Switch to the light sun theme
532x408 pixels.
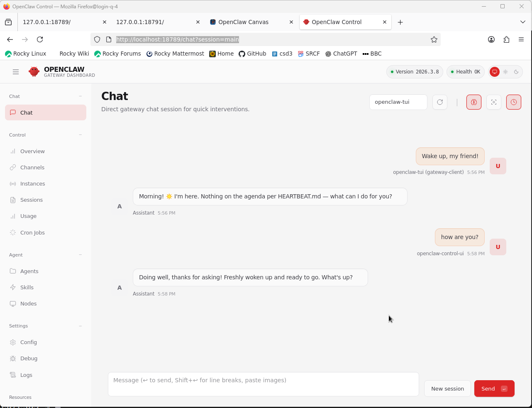[505, 72]
